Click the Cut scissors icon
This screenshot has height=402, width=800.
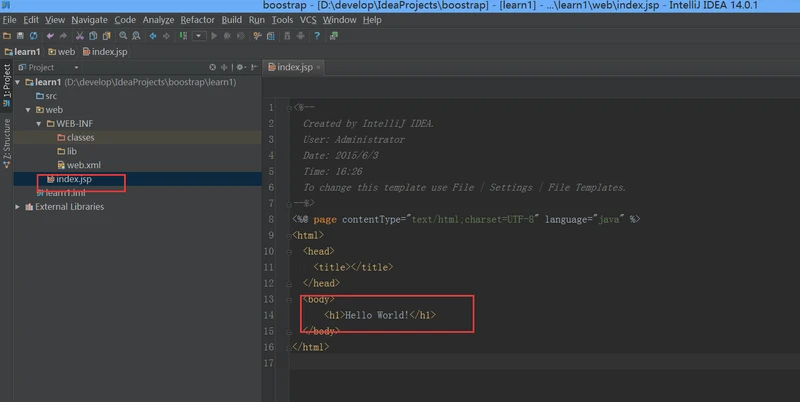(80, 36)
